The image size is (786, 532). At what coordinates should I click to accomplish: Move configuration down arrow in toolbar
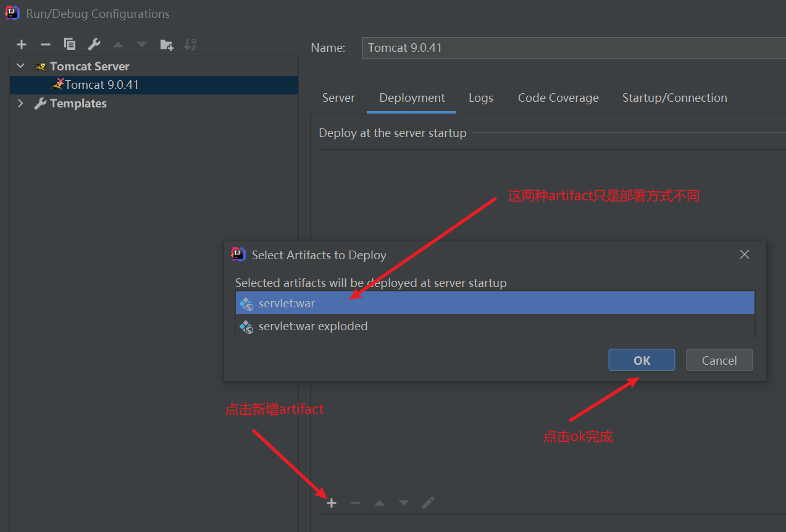(142, 44)
